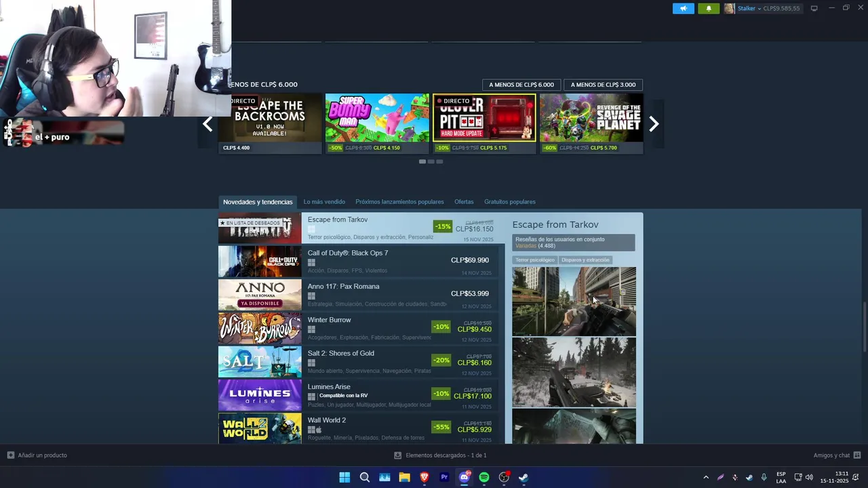868x488 pixels.
Task: Click the Steam taskbar icon
Action: pyautogui.click(x=524, y=477)
